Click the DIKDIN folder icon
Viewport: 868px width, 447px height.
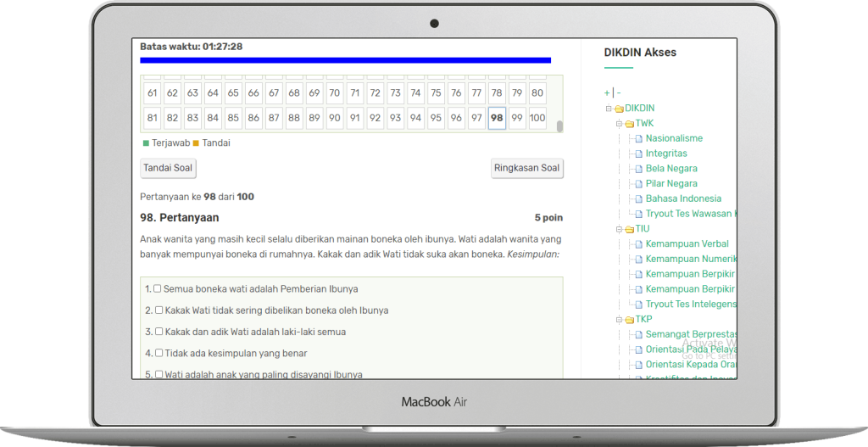[x=619, y=109]
